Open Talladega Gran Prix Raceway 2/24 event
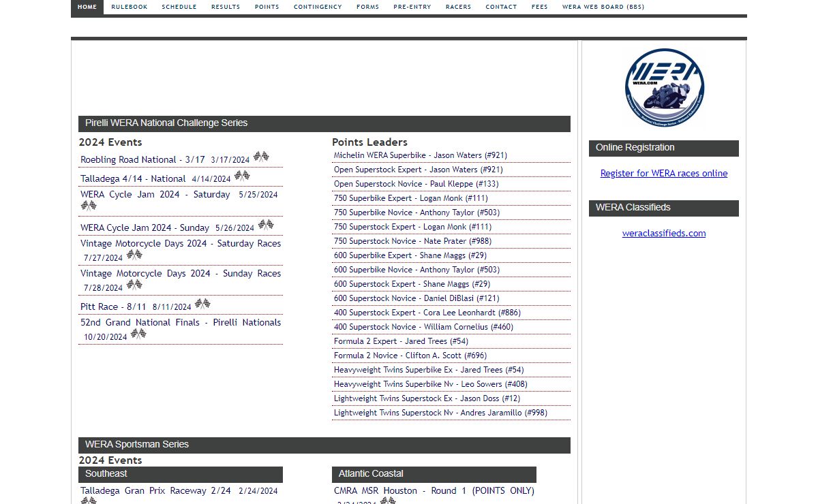The image size is (818, 504). (x=155, y=490)
